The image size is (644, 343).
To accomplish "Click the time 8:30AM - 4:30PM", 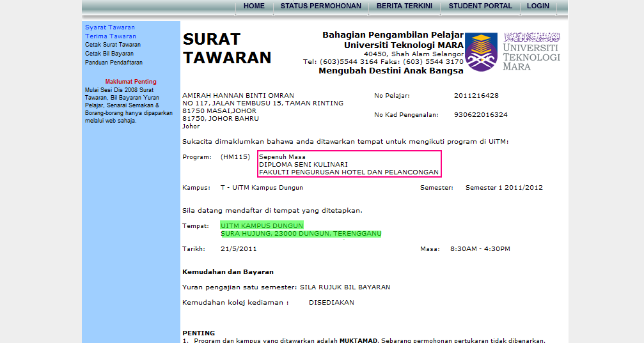I will pos(480,249).
